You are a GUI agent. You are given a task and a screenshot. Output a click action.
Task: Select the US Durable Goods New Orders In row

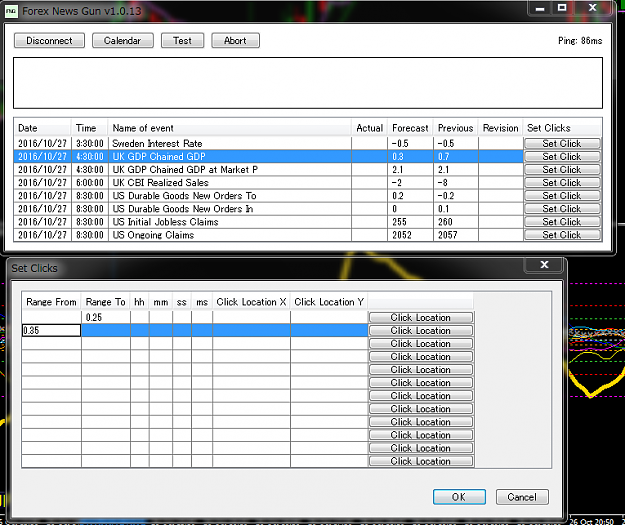coord(268,209)
